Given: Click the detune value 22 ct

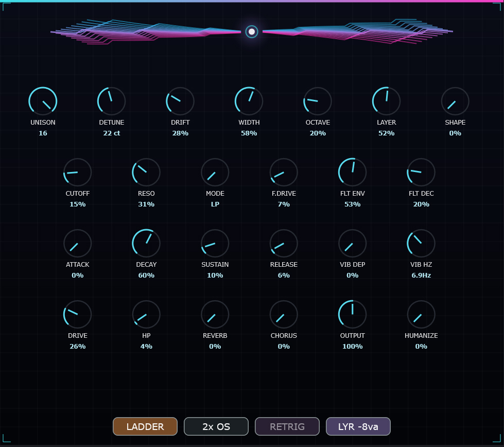Looking at the screenshot, I should pyautogui.click(x=112, y=133).
